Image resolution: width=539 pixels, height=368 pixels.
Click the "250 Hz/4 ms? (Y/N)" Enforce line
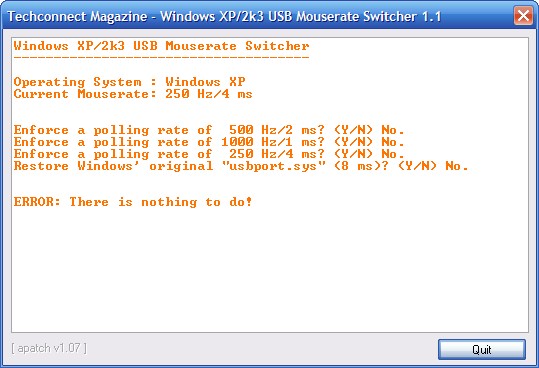(209, 154)
